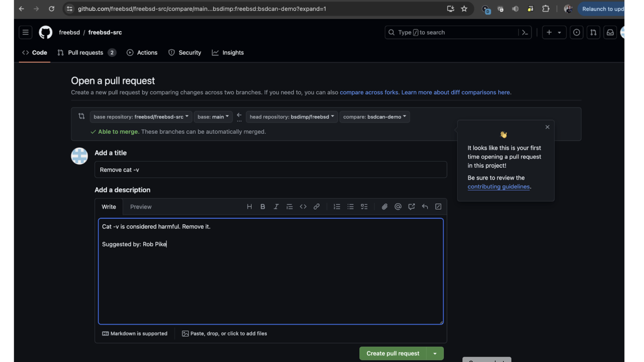
Task: Switch to the Preview tab
Action: coord(141,207)
